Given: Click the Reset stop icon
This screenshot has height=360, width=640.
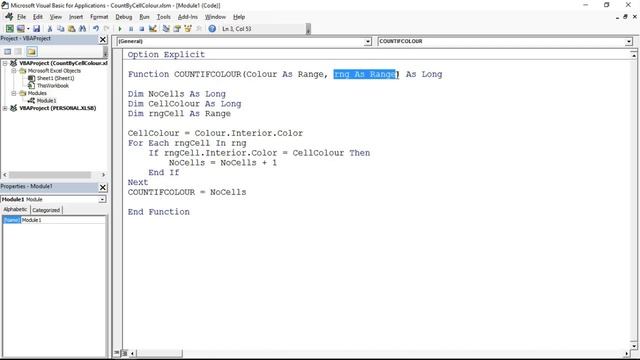Looking at the screenshot, I should tap(141, 29).
